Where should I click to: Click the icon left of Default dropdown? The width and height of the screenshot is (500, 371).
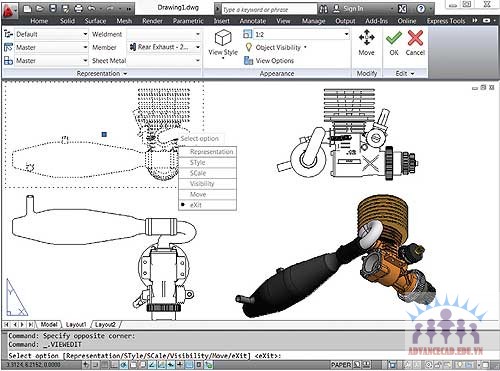[x=8, y=34]
